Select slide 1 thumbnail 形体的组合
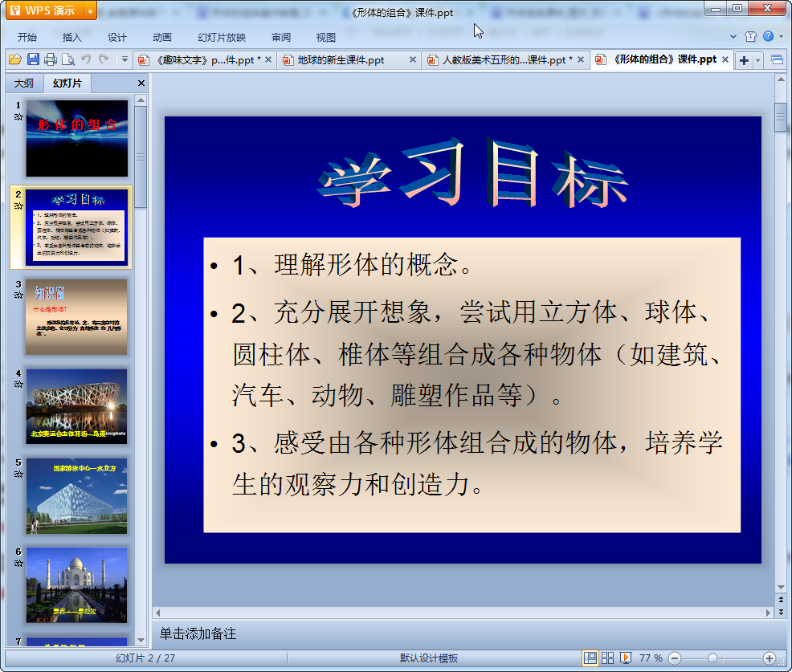This screenshot has width=792, height=672. 77,138
